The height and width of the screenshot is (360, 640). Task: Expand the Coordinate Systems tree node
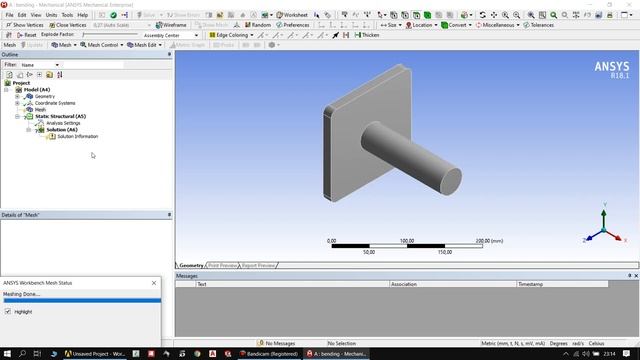17,103
